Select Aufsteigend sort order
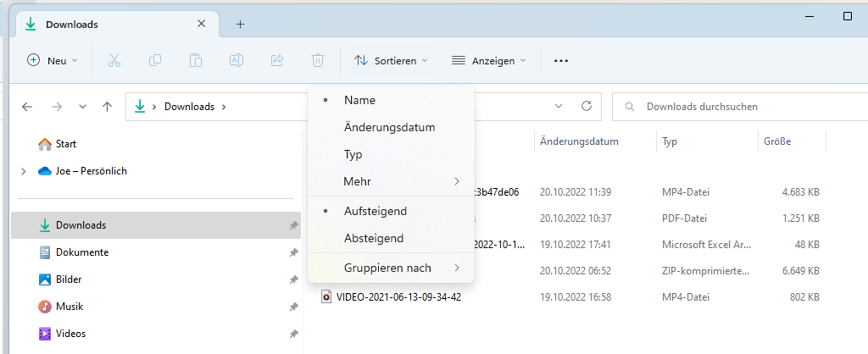This screenshot has width=868, height=354. tap(375, 211)
